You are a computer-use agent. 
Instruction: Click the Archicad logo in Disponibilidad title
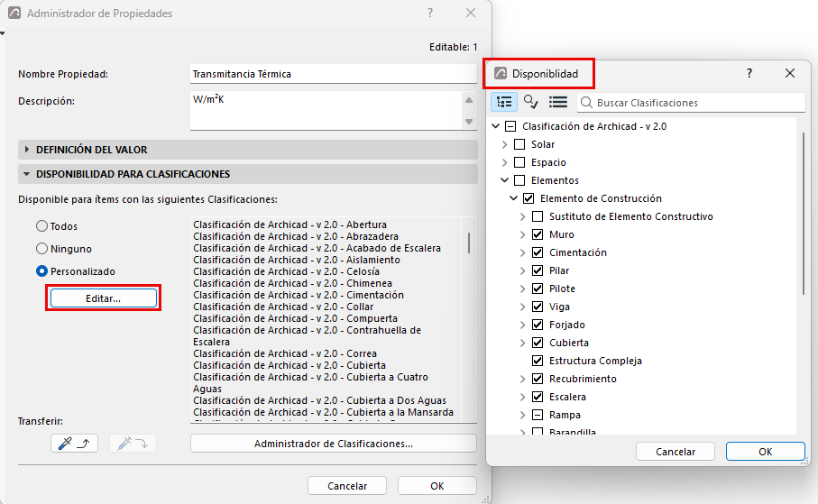(500, 73)
